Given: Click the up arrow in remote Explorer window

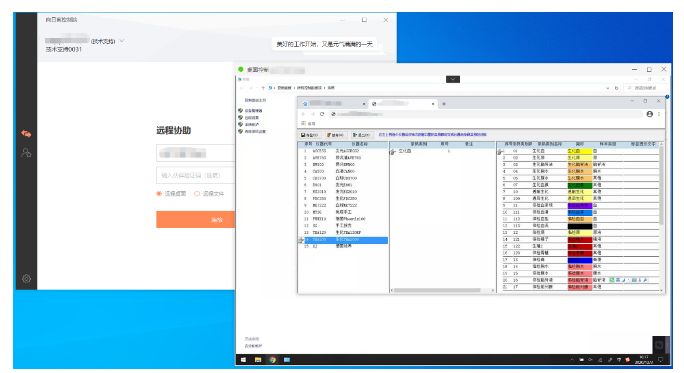Looking at the screenshot, I should click(x=263, y=88).
